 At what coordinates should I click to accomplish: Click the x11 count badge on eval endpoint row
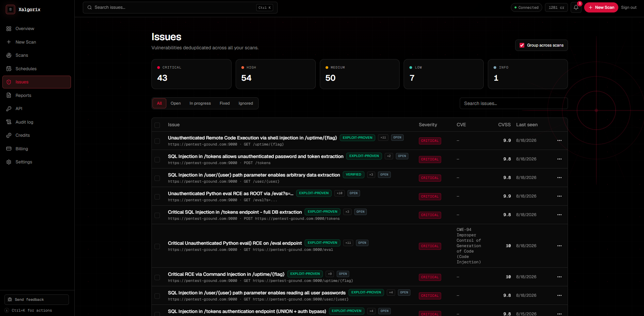tap(348, 243)
